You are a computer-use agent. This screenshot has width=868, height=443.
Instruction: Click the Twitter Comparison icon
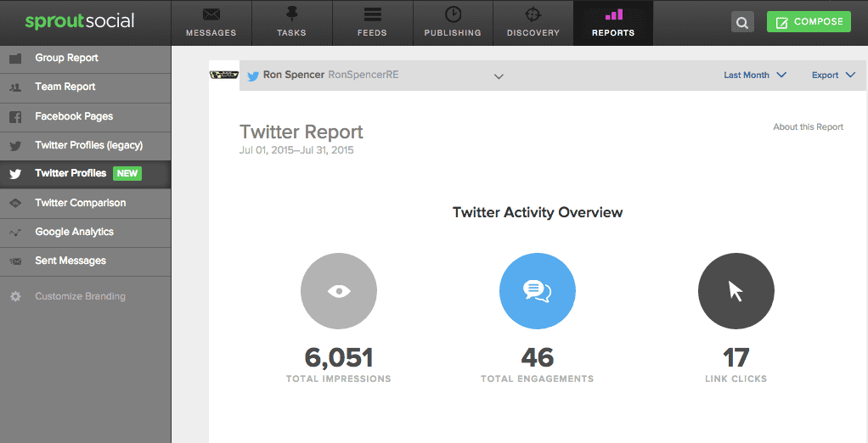click(15, 203)
